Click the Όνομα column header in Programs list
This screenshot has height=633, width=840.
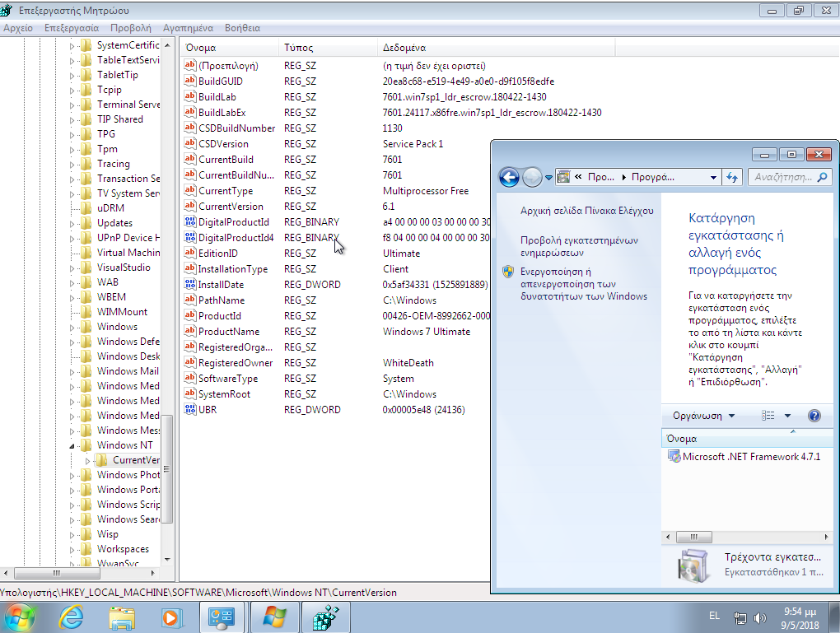[747, 438]
